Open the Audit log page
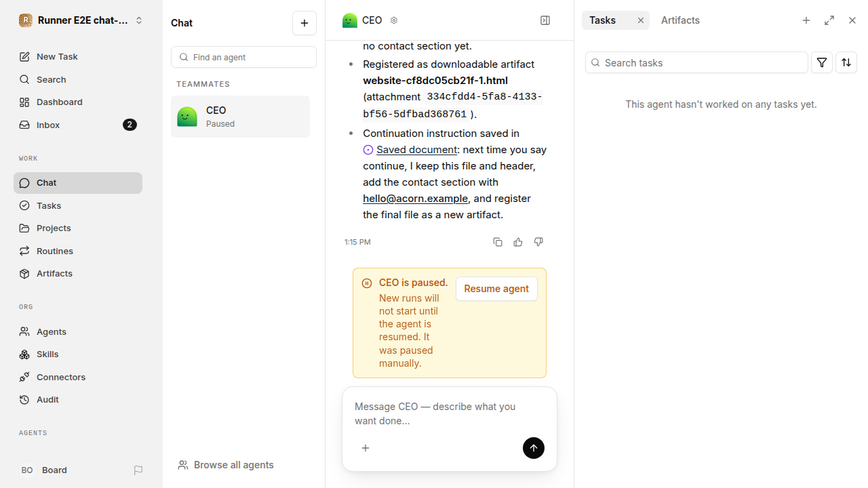The height and width of the screenshot is (488, 868). [78, 400]
